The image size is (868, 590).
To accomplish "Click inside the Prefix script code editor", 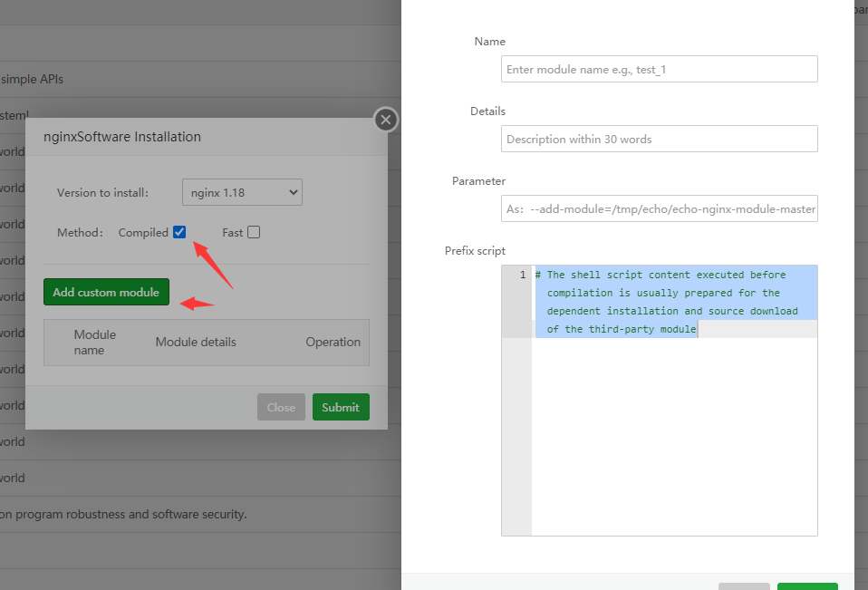I will coord(674,435).
